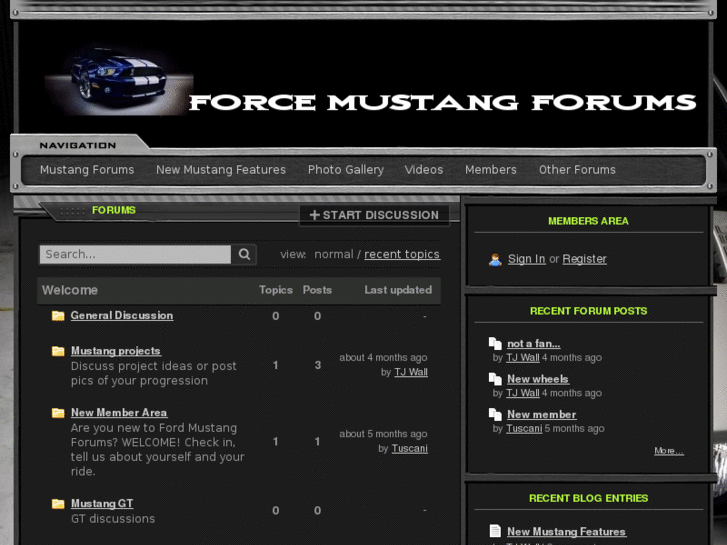Open New Mustang Features in navigation bar
The width and height of the screenshot is (727, 545).
coord(221,170)
